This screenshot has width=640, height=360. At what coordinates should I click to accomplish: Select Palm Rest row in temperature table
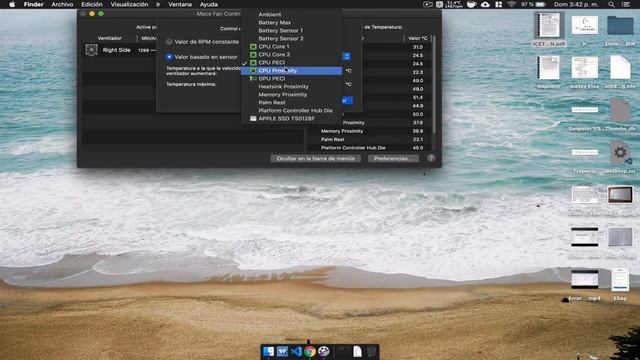coord(369,139)
